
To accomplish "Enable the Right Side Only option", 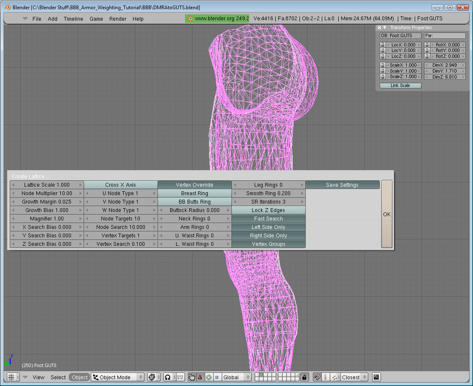I will 268,235.
